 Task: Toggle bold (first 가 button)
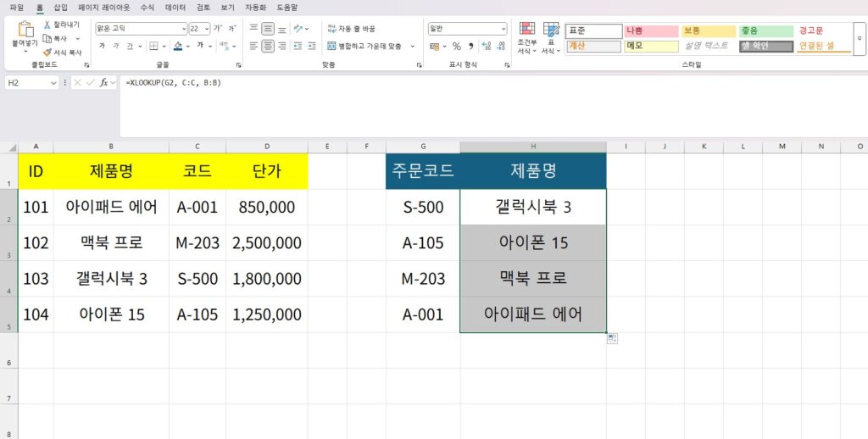102,46
